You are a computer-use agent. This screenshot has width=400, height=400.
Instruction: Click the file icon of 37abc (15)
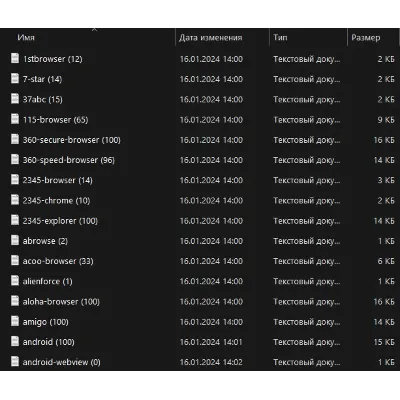[x=15, y=99]
